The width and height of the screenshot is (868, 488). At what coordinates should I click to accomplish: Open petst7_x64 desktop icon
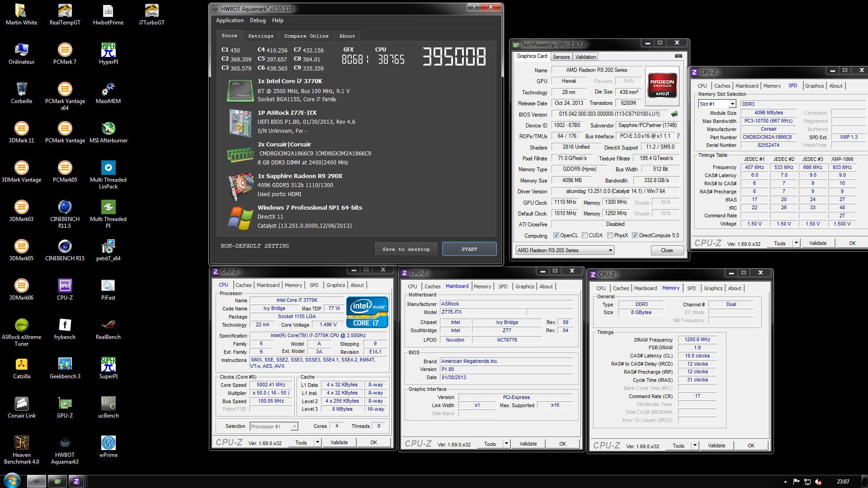tap(108, 250)
